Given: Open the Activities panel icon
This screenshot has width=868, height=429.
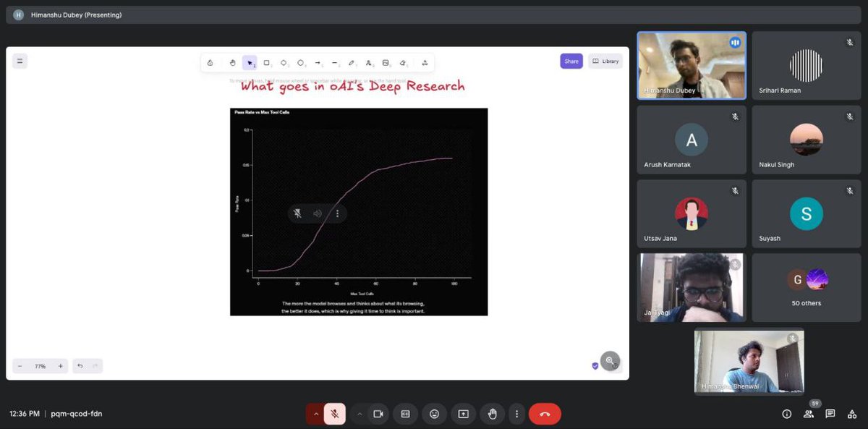Looking at the screenshot, I should coord(851,414).
